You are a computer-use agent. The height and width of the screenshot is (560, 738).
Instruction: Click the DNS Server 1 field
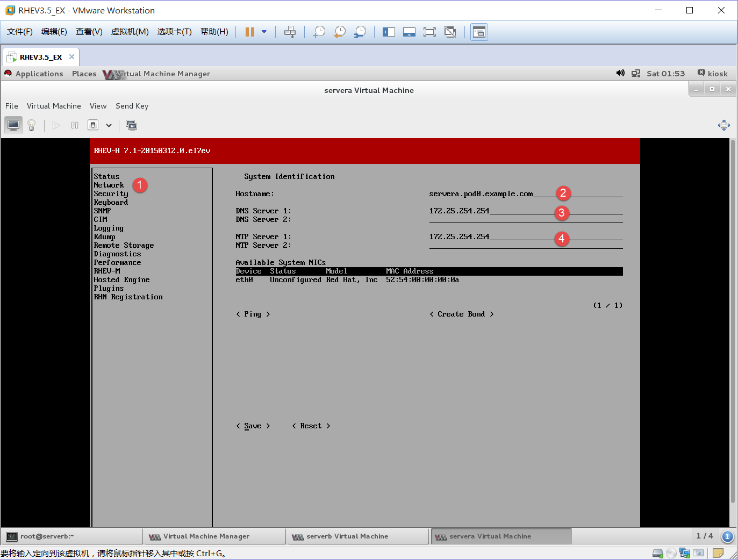coord(526,211)
